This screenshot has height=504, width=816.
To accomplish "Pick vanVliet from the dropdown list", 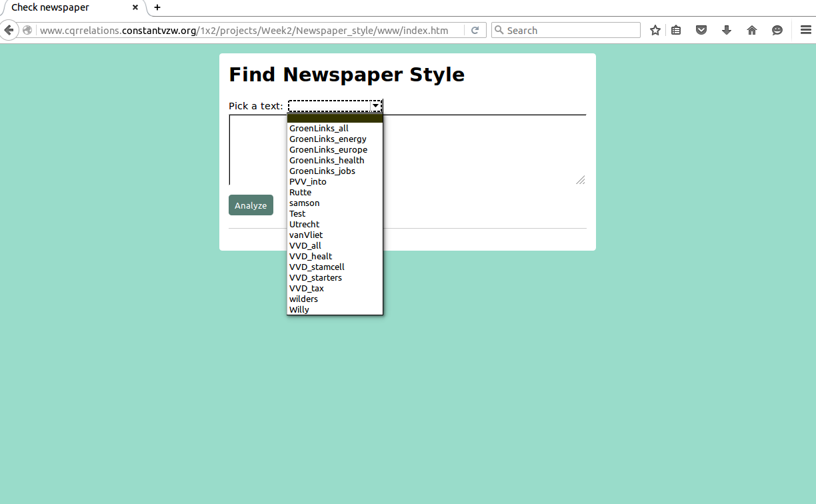I will tap(335, 235).
